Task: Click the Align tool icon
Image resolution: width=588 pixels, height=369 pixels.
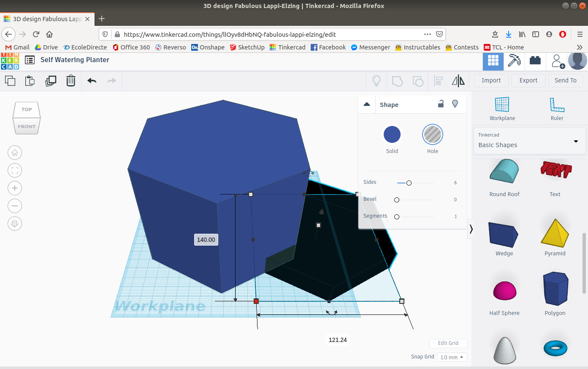Action: click(439, 80)
